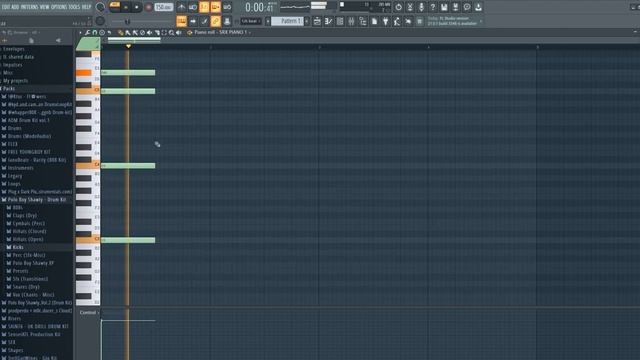Adjust the main volume knob
Screen dimensions: 640x360
[100, 7]
